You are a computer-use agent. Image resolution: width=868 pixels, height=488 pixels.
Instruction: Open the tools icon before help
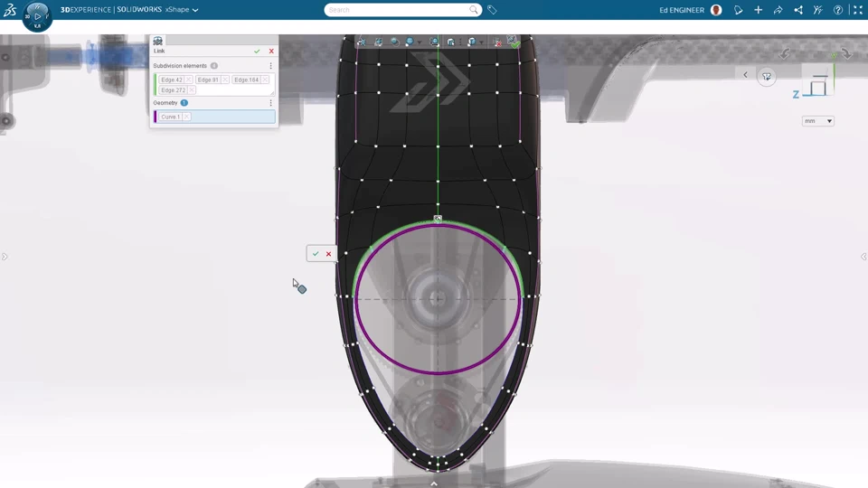pyautogui.click(x=818, y=10)
